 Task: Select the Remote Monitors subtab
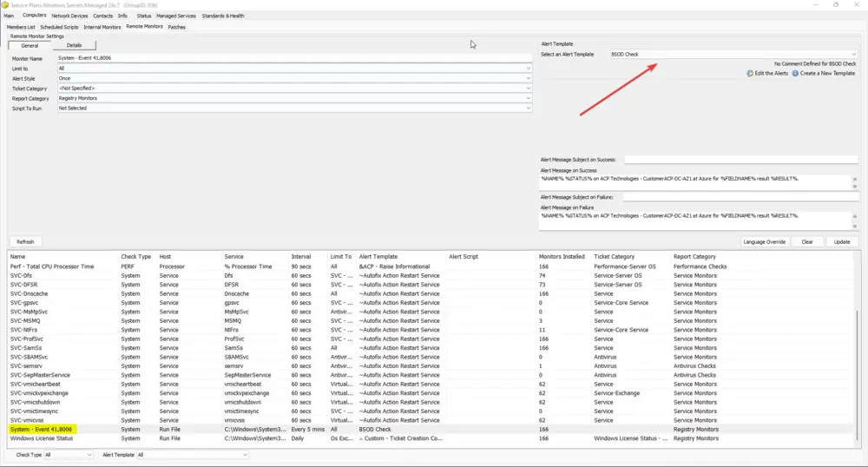pos(144,27)
